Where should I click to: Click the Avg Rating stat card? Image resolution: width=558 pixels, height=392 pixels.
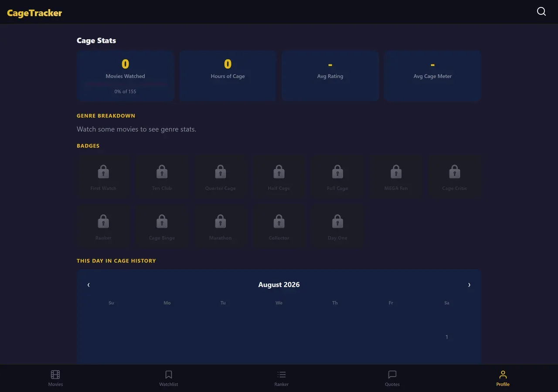[x=330, y=76]
